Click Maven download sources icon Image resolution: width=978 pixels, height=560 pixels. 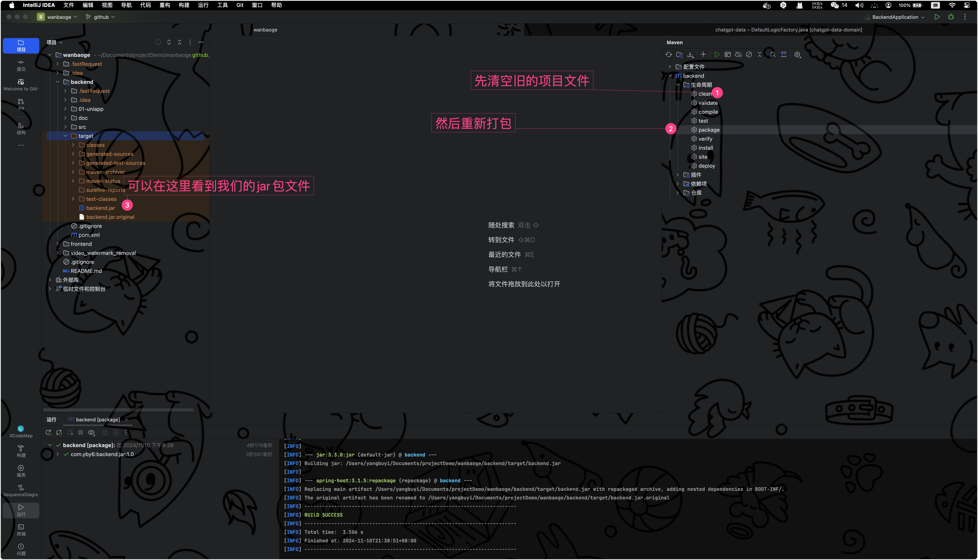690,55
